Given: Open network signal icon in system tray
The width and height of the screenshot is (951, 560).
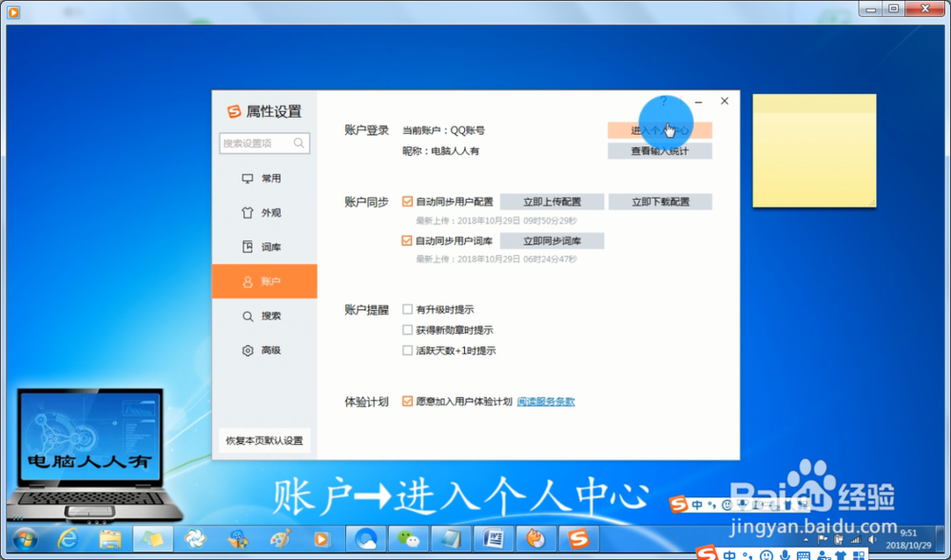Looking at the screenshot, I should coord(855,539).
